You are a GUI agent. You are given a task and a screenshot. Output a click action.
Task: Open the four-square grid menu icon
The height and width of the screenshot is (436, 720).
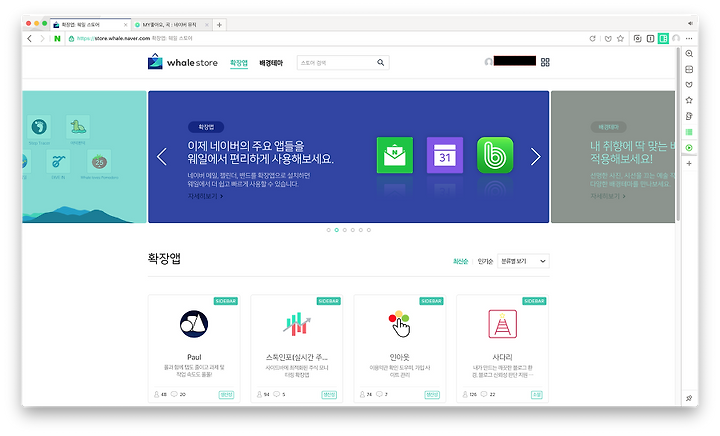point(545,62)
